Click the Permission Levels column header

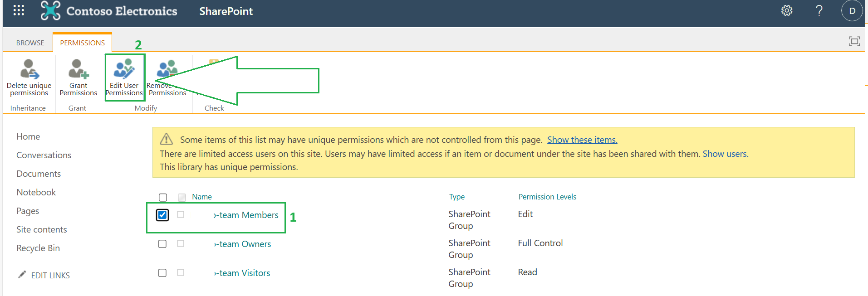pos(547,197)
